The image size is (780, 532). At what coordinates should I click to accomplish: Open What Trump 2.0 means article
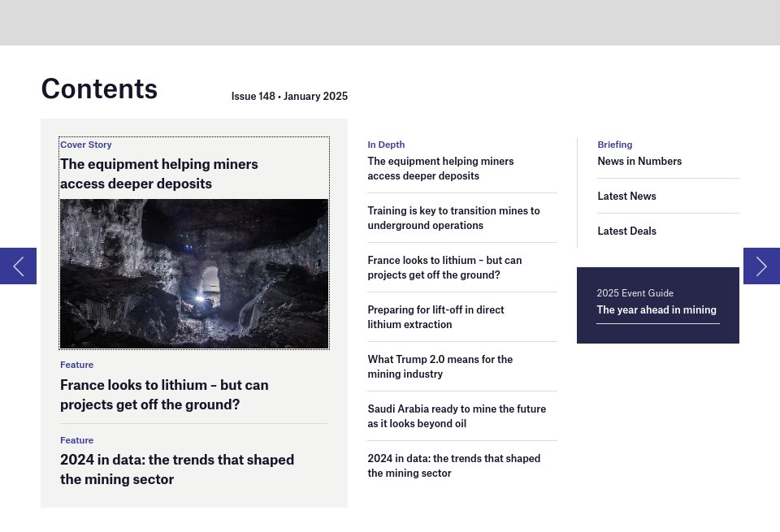click(440, 366)
